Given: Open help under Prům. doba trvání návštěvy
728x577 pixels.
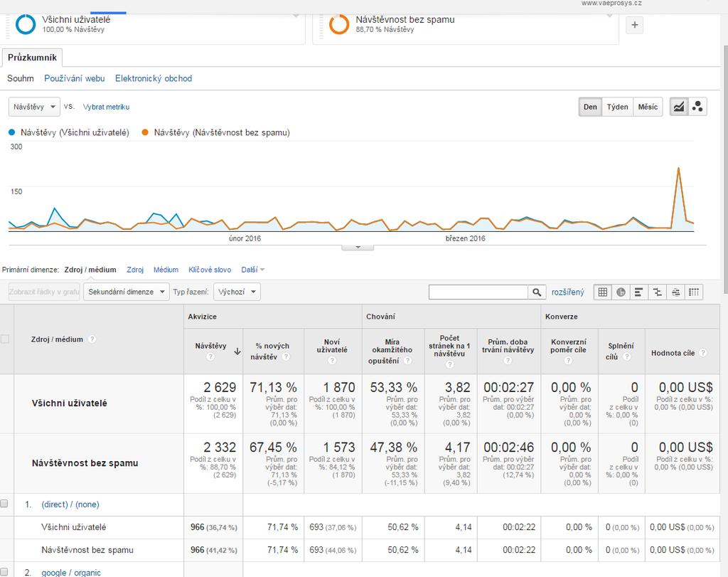Looking at the screenshot, I should (508, 361).
